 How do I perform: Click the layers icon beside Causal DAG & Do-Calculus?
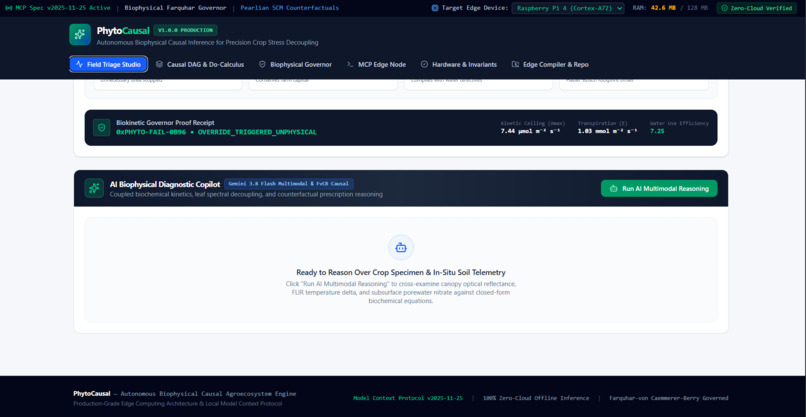click(x=159, y=64)
